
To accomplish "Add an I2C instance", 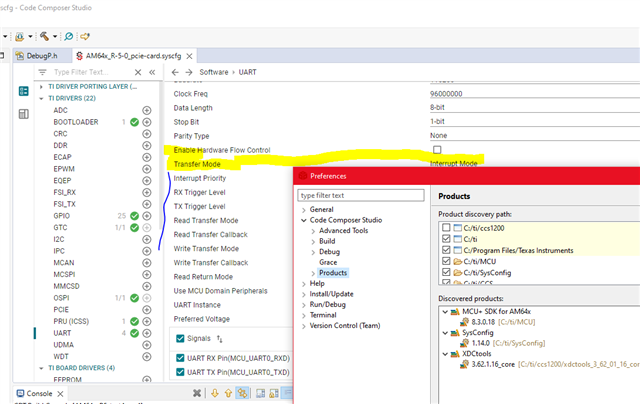I will (147, 239).
